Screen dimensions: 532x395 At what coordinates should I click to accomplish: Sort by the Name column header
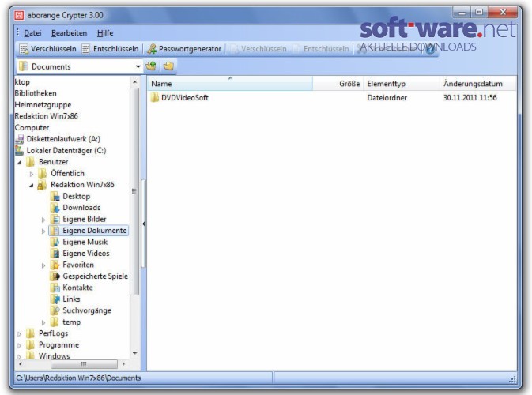230,84
